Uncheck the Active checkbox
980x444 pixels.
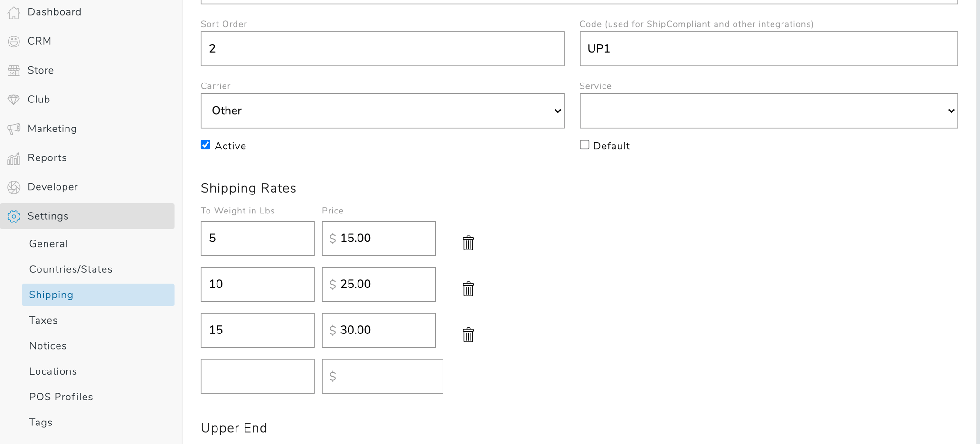[206, 145]
